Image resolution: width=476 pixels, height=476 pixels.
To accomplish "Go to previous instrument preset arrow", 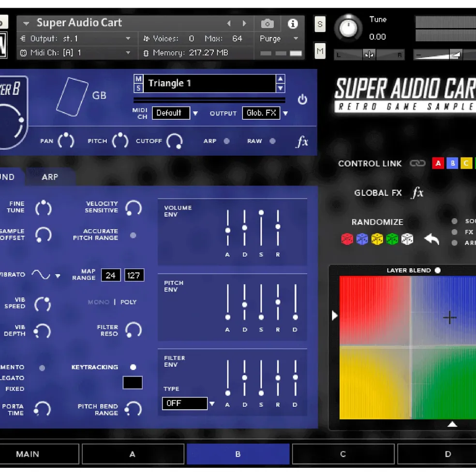I will [229, 23].
